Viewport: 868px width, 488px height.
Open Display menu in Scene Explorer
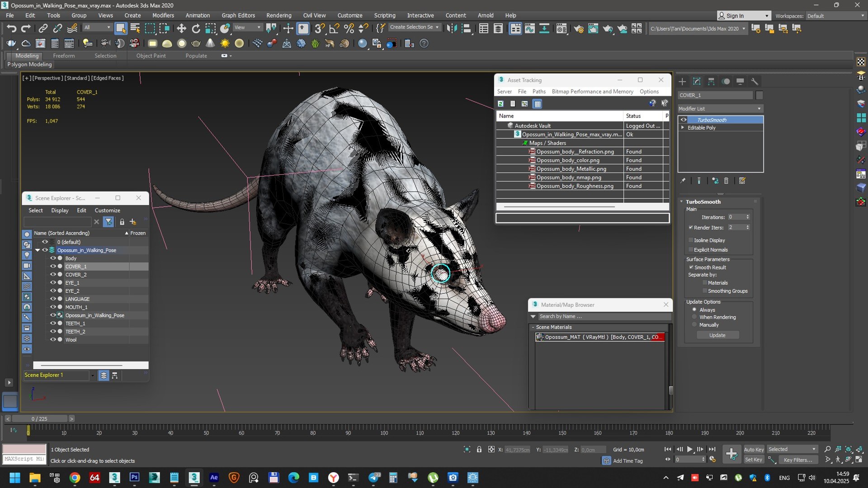point(60,210)
